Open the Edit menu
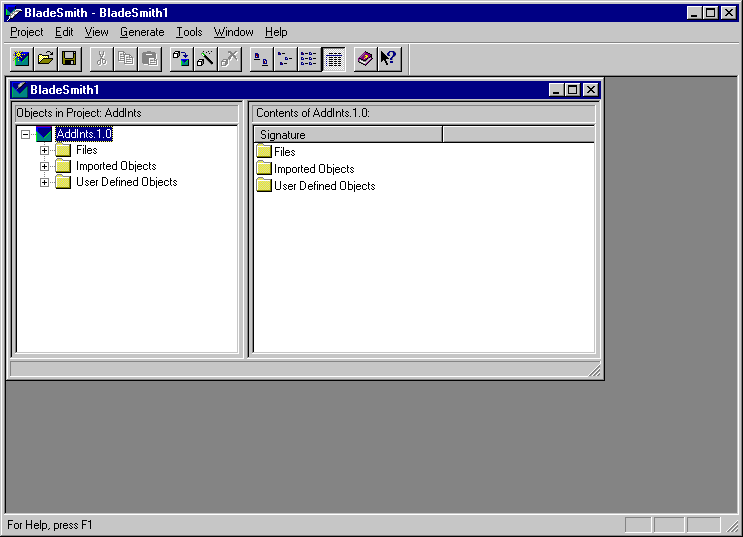Screen dimensions: 743x537 tap(64, 32)
